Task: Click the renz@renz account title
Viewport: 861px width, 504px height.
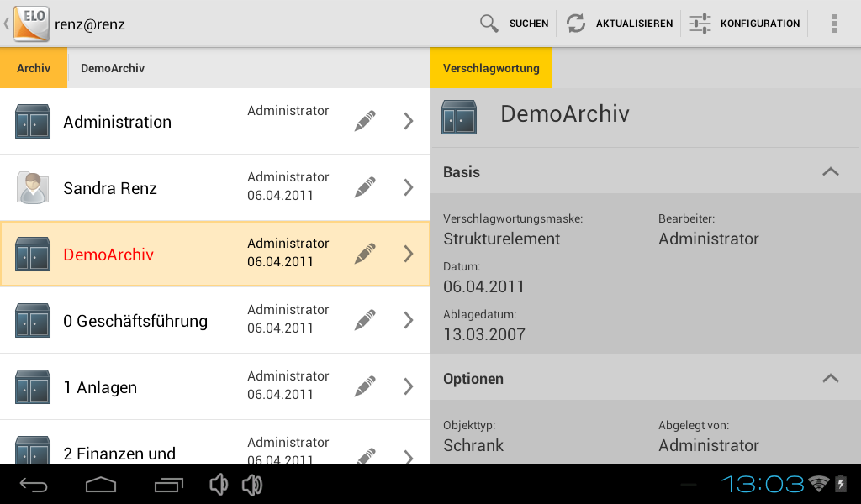Action: tap(89, 24)
